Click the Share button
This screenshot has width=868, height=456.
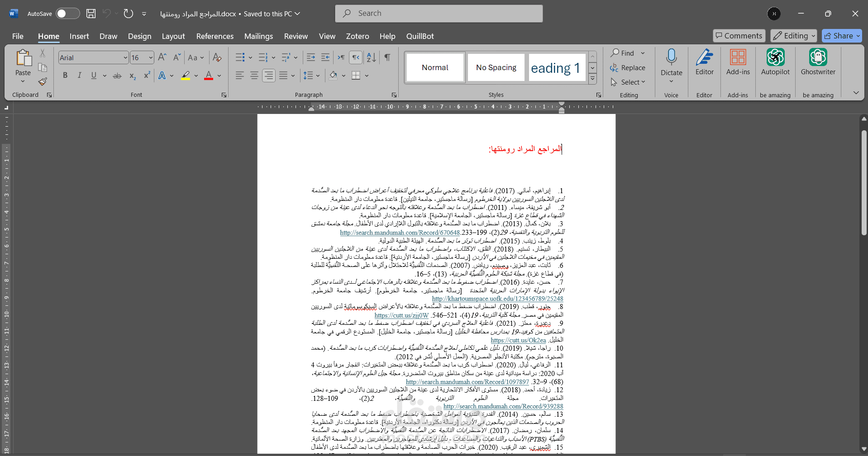pos(842,36)
